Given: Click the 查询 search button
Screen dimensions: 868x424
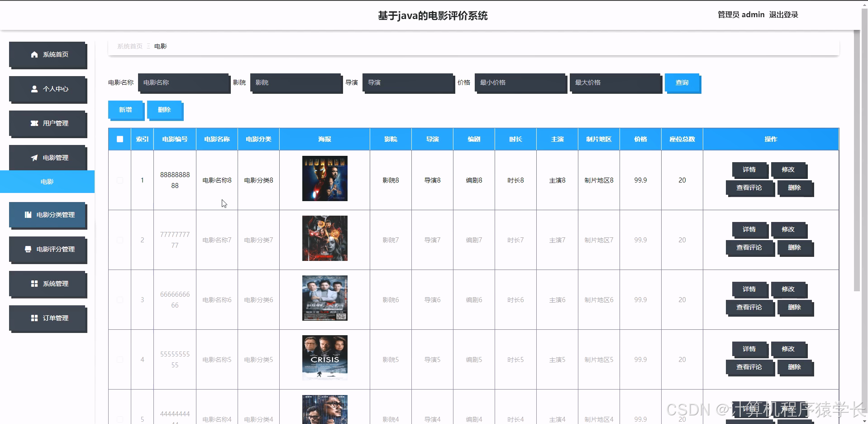Looking at the screenshot, I should (x=682, y=83).
